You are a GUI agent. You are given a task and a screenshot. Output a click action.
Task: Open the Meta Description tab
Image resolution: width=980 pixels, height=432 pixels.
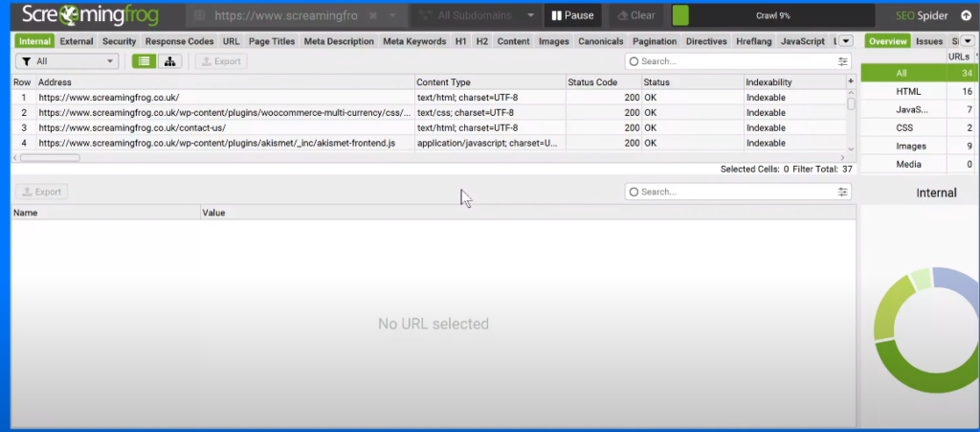[339, 41]
